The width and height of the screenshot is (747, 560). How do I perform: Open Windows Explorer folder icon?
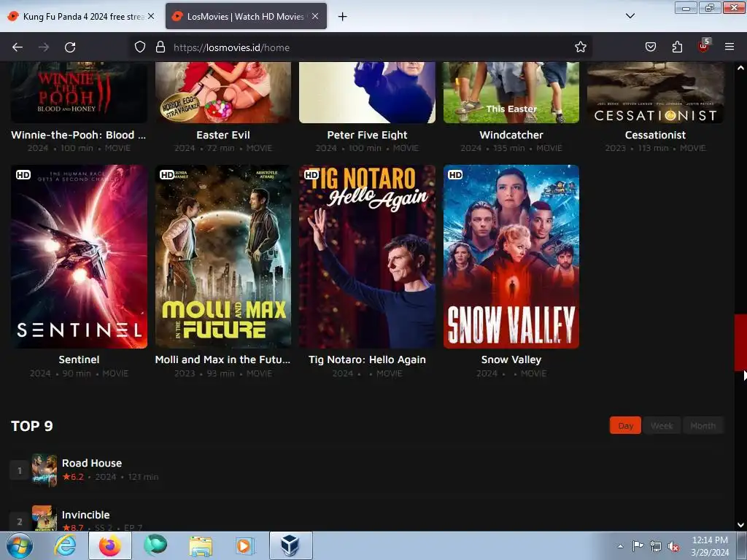[x=201, y=545]
